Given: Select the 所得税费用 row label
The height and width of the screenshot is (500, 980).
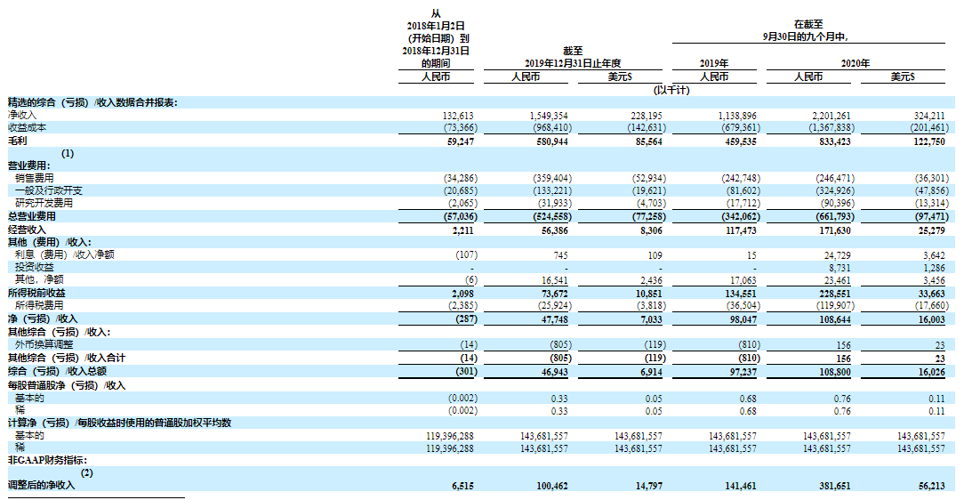Looking at the screenshot, I should pyautogui.click(x=39, y=305).
